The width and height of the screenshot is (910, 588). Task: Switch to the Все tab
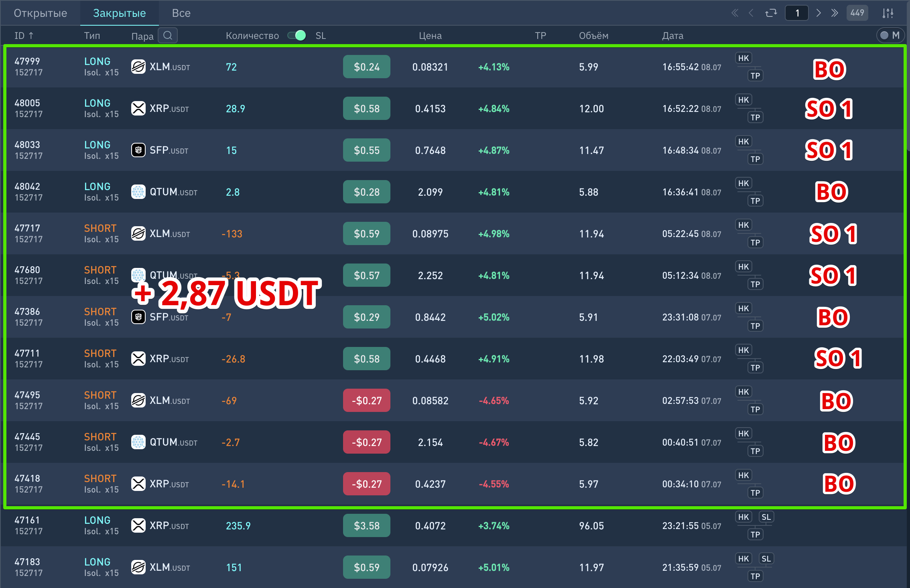pyautogui.click(x=181, y=13)
